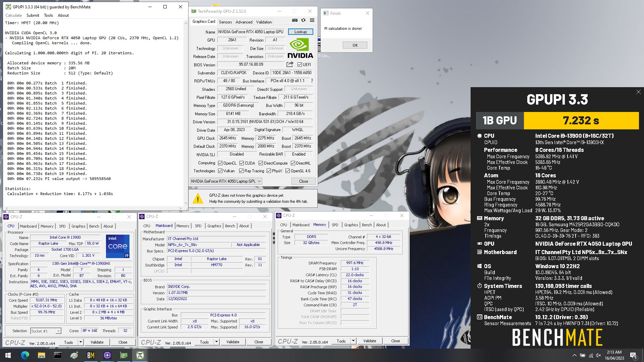Switch to Sensors tab in GPU-Z
644x362 pixels.
point(225,22)
